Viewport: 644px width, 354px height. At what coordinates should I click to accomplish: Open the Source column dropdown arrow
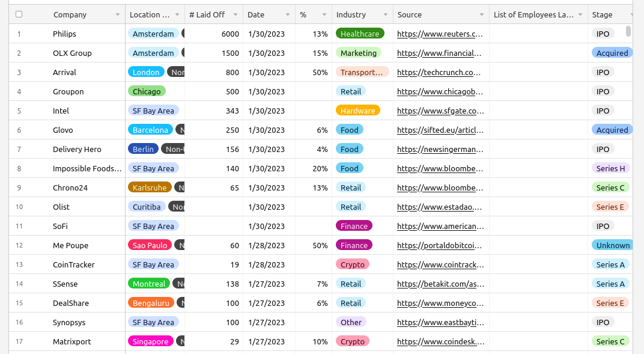(x=481, y=15)
